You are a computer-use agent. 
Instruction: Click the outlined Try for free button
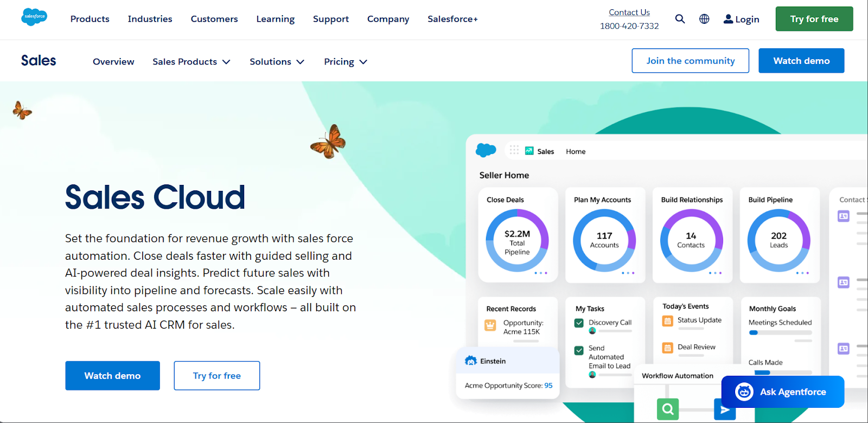[217, 376]
